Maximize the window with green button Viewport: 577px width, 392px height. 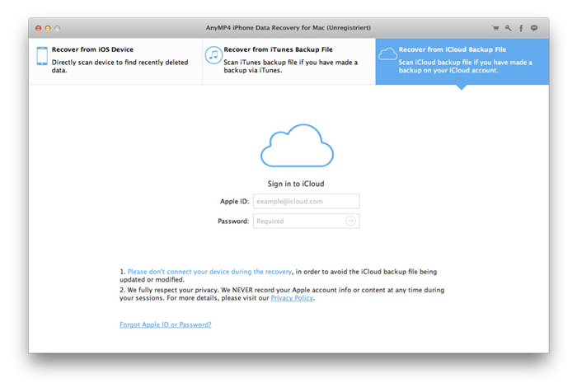(x=59, y=28)
